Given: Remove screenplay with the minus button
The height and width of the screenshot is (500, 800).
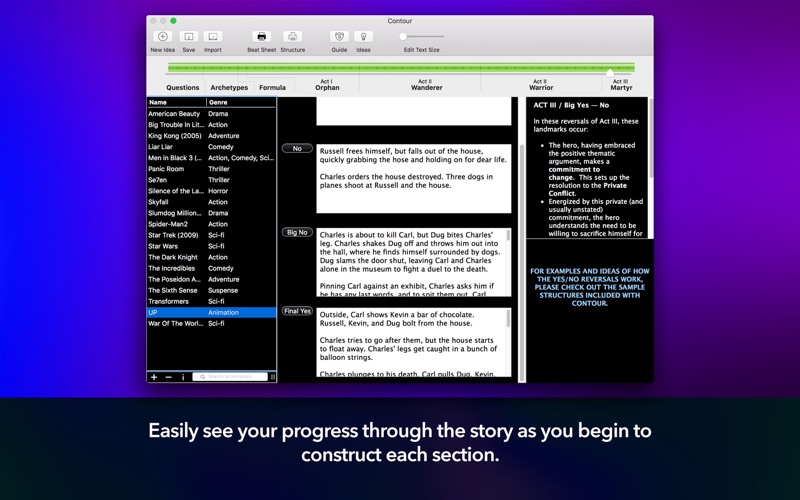Looking at the screenshot, I should point(169,377).
